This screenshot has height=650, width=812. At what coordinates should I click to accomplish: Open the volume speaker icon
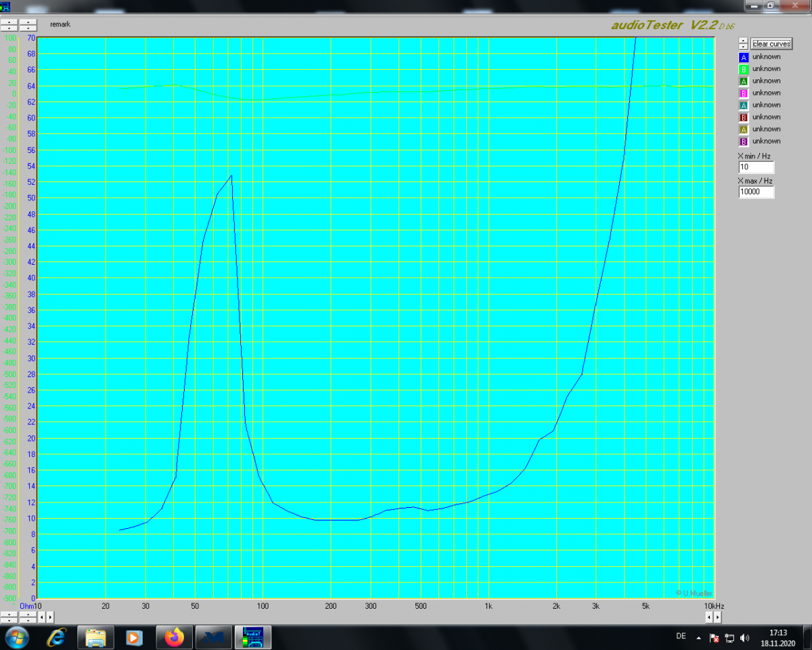coord(745,637)
